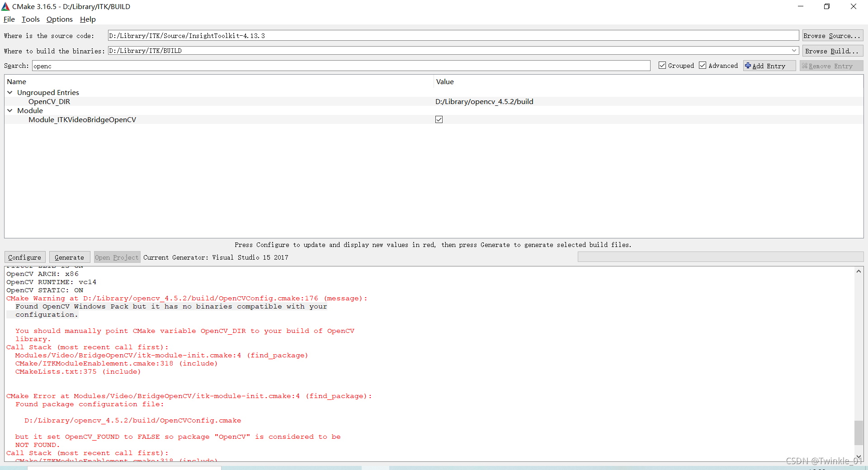Click 'Found package configuration file:' log line
868x470 pixels.
click(x=90, y=404)
